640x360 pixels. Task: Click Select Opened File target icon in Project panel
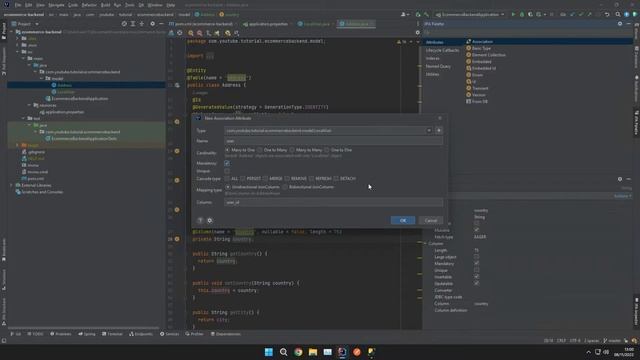(x=124, y=24)
